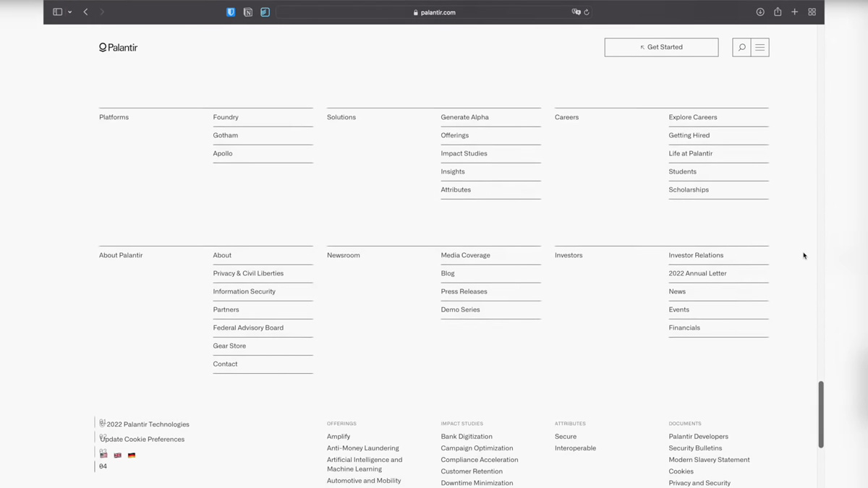Go back with Safari back arrow

tap(85, 12)
